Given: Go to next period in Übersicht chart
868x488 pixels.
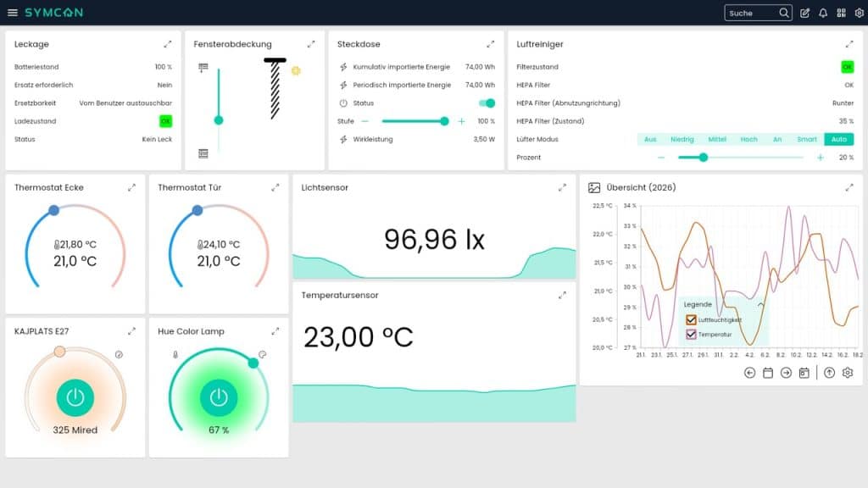Looking at the screenshot, I should click(x=786, y=373).
